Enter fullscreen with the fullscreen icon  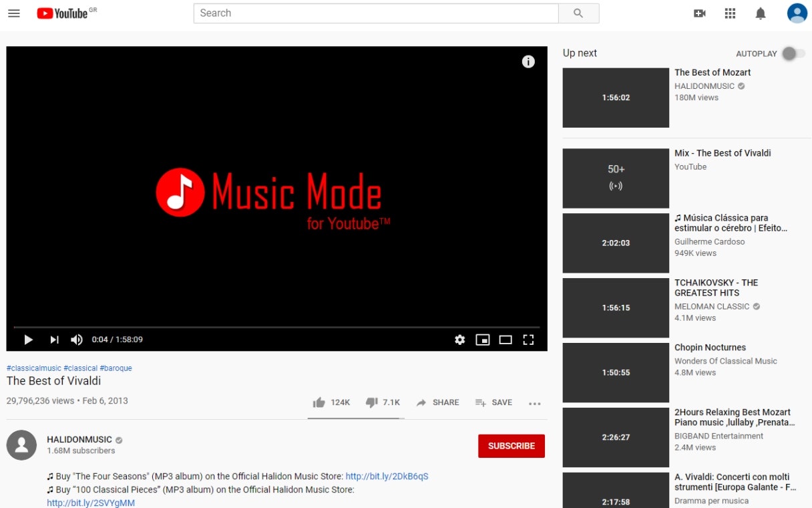pyautogui.click(x=528, y=340)
